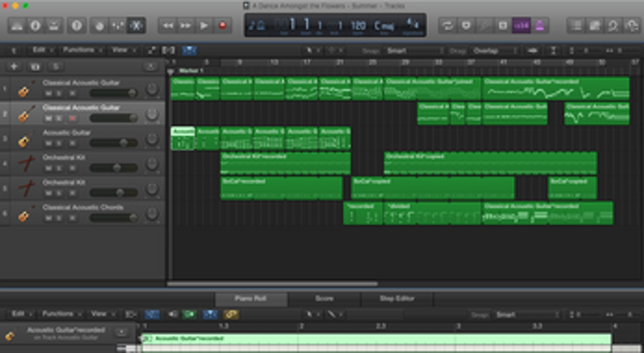
Task: Click the waveform vertical zoom button
Action: 533,51
